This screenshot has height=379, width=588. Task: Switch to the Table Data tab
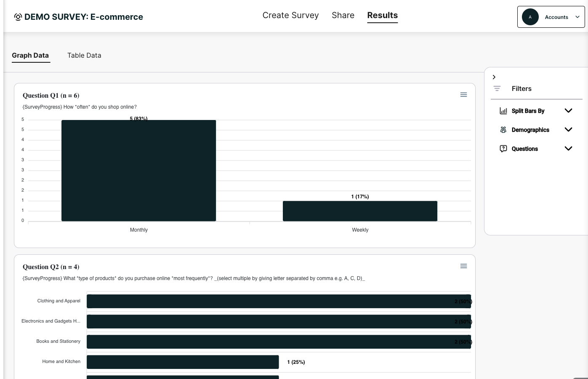(x=84, y=56)
